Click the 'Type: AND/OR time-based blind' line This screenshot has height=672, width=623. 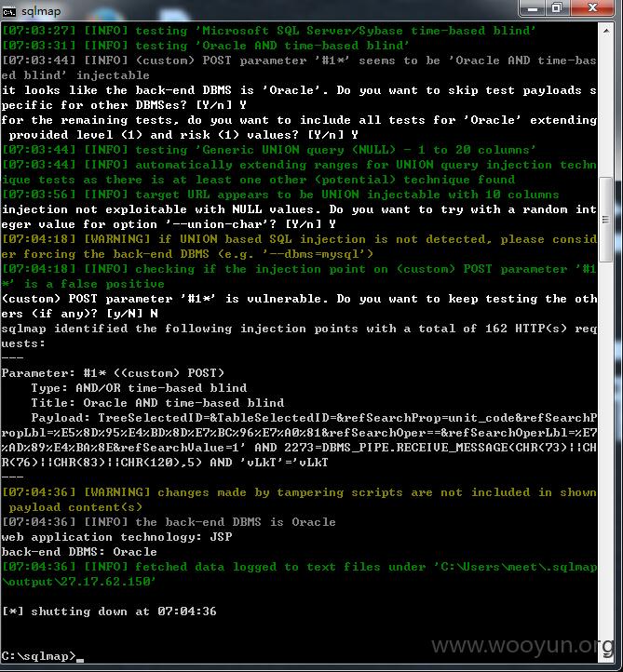pos(139,388)
